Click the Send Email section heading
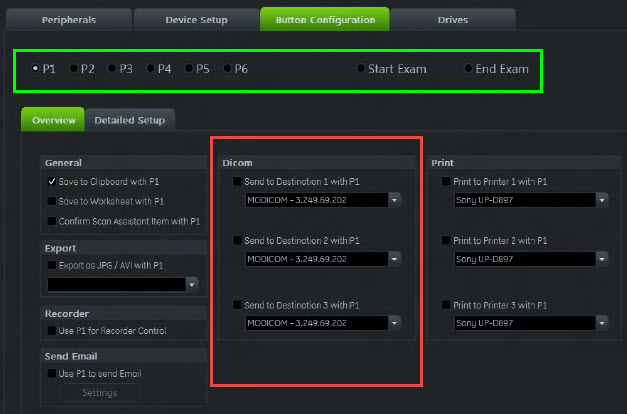 [71, 356]
